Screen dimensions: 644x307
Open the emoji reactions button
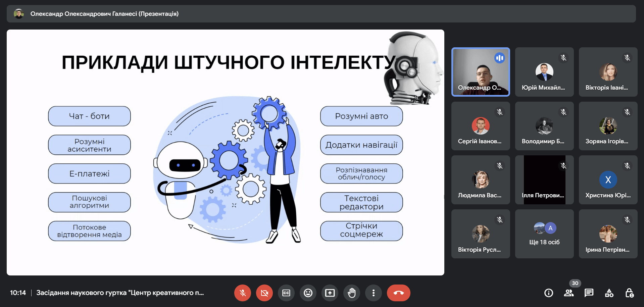pos(308,293)
